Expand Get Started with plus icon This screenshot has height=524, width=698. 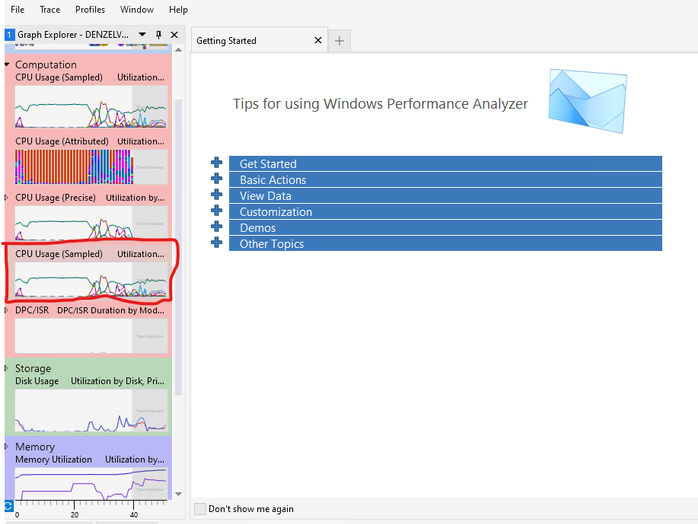217,162
